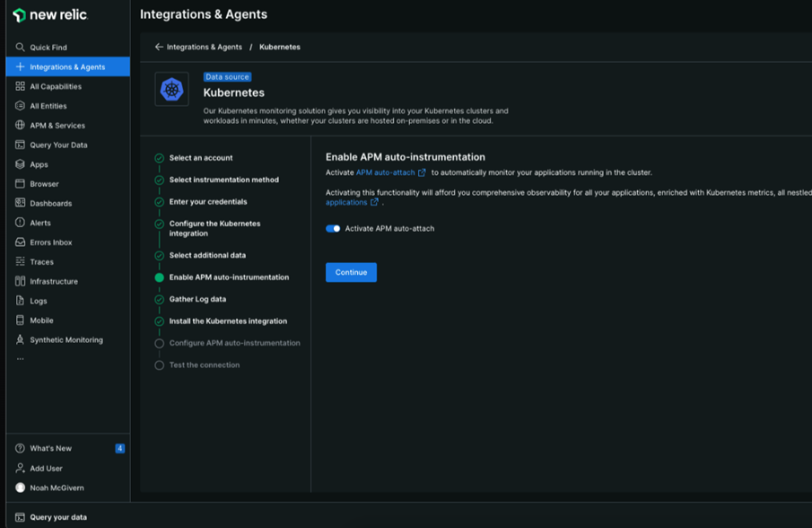
Task: Click the All Entities icon
Action: click(x=21, y=106)
